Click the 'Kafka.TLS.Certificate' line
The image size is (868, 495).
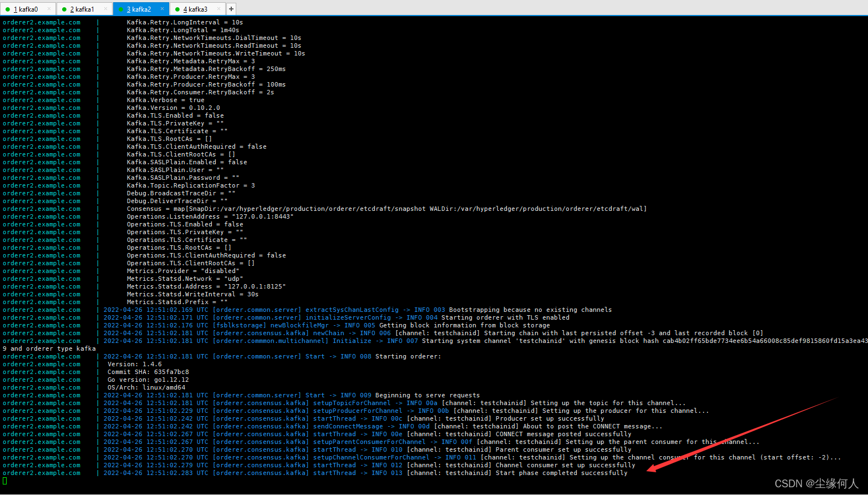click(x=177, y=131)
